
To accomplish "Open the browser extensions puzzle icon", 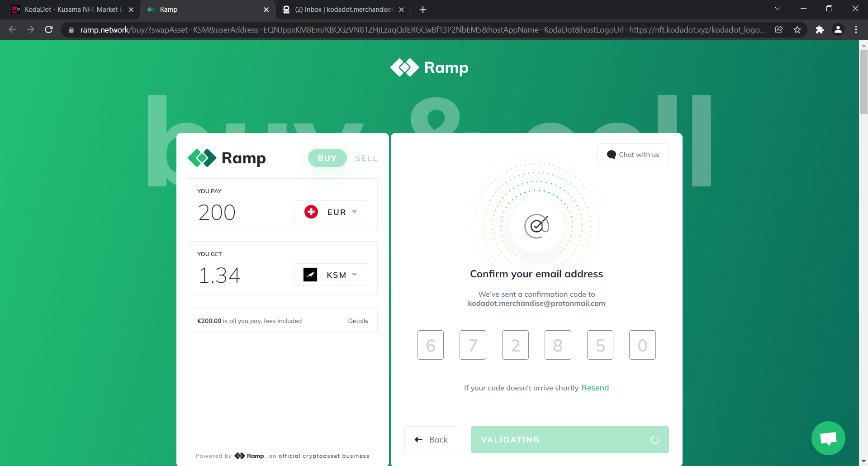I will (820, 30).
